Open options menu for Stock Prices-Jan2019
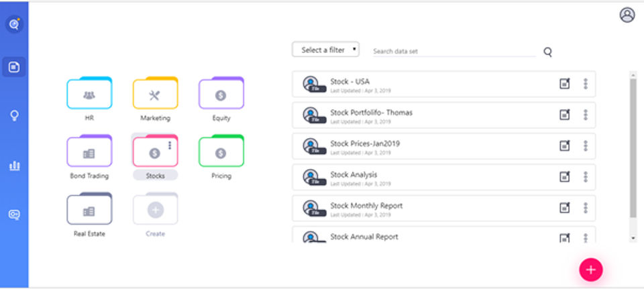Viewport: 644px width, 289px height. coord(586,146)
